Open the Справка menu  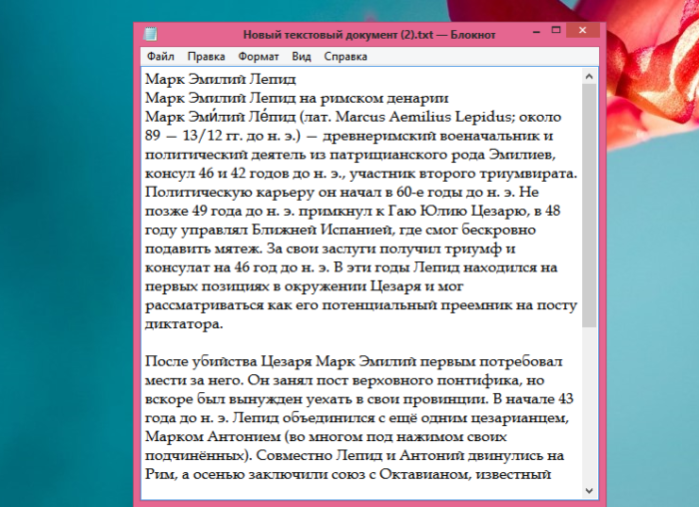click(345, 57)
